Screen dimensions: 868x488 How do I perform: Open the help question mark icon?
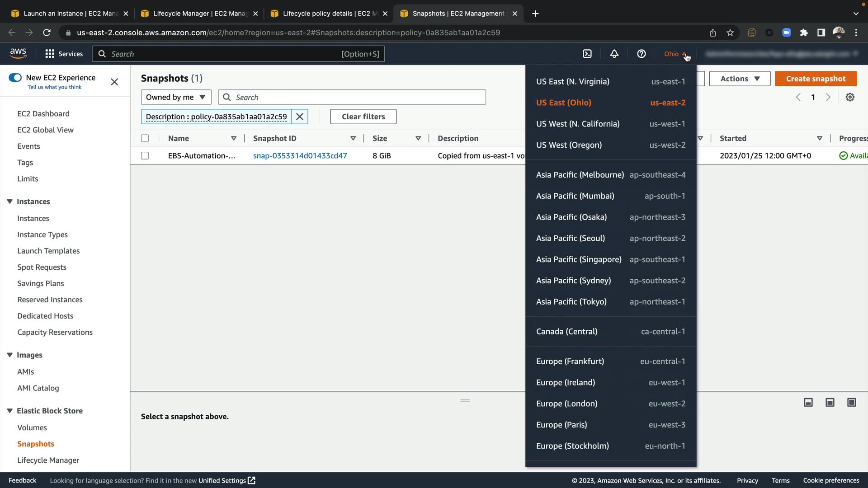pos(641,54)
